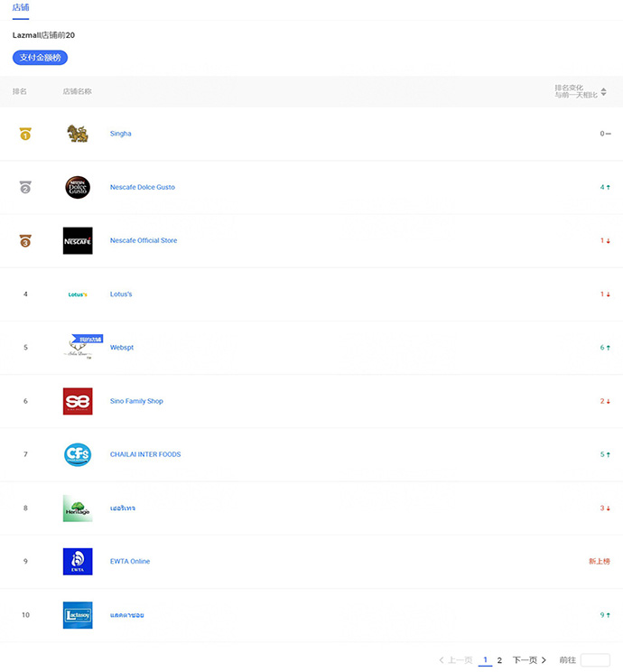Click the 5 up rank change for CHAILAI

605,454
